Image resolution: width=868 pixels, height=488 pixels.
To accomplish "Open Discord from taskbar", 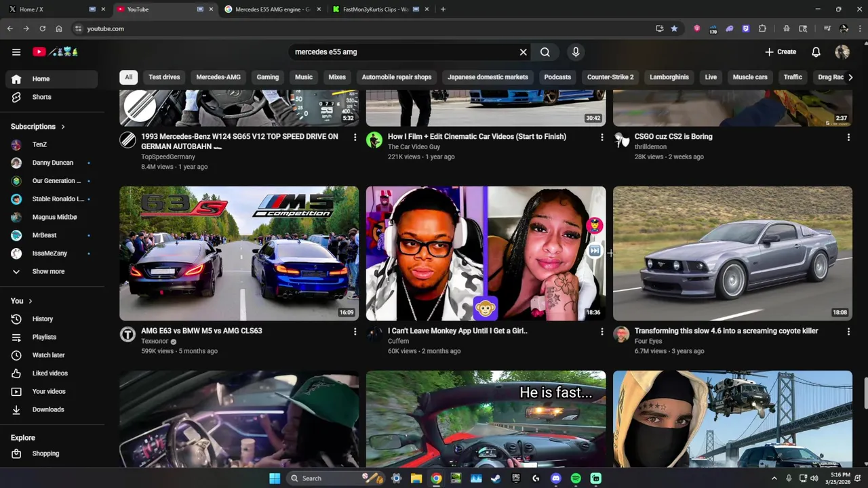I will pos(556,479).
